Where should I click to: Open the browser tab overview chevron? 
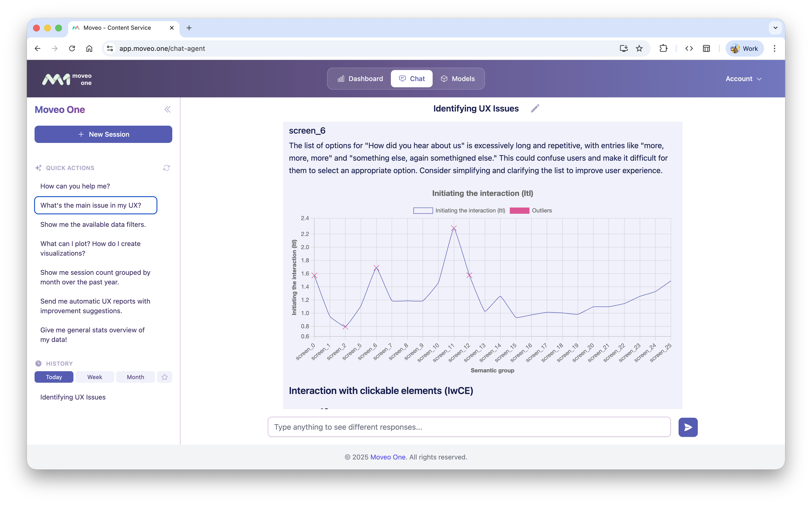776,28
